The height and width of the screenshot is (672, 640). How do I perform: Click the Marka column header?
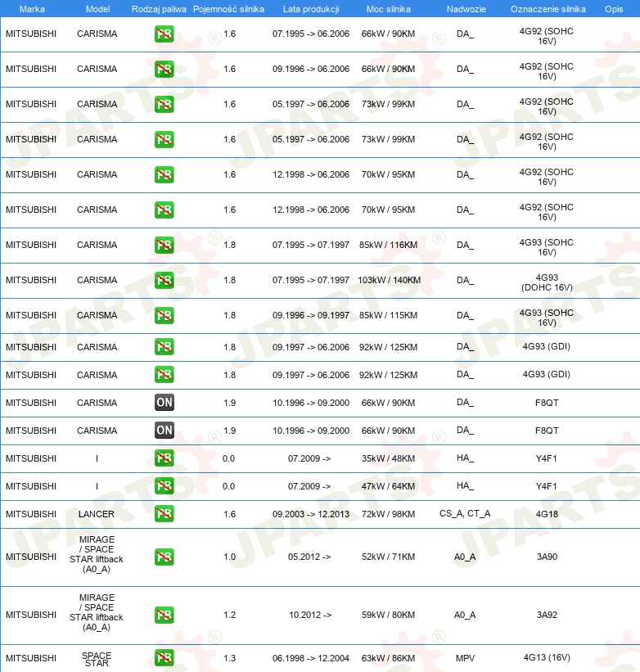click(32, 9)
